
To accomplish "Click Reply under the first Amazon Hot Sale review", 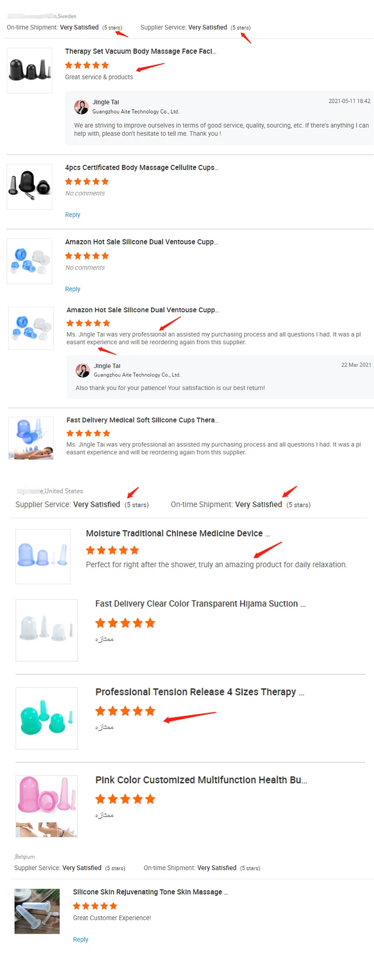I will coord(72,289).
